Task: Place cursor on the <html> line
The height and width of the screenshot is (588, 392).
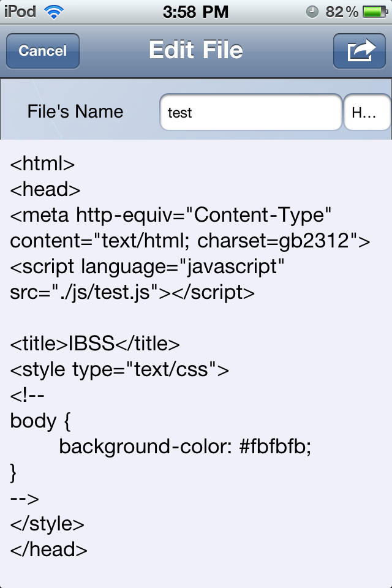Action: pyautogui.click(x=42, y=164)
